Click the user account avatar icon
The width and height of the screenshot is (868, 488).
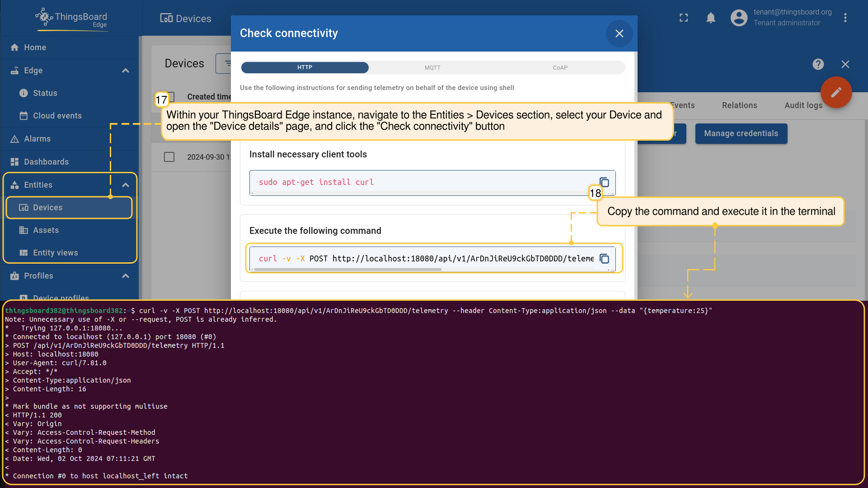pos(739,18)
